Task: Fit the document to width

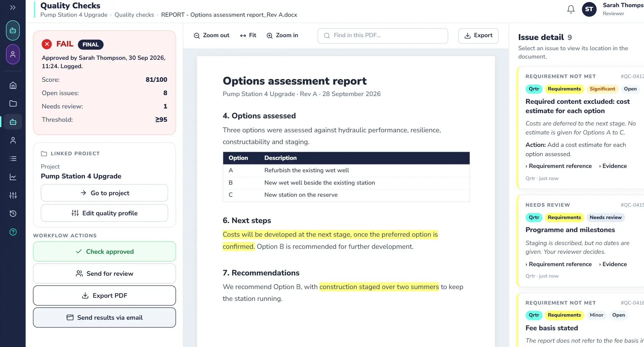Action: click(248, 35)
